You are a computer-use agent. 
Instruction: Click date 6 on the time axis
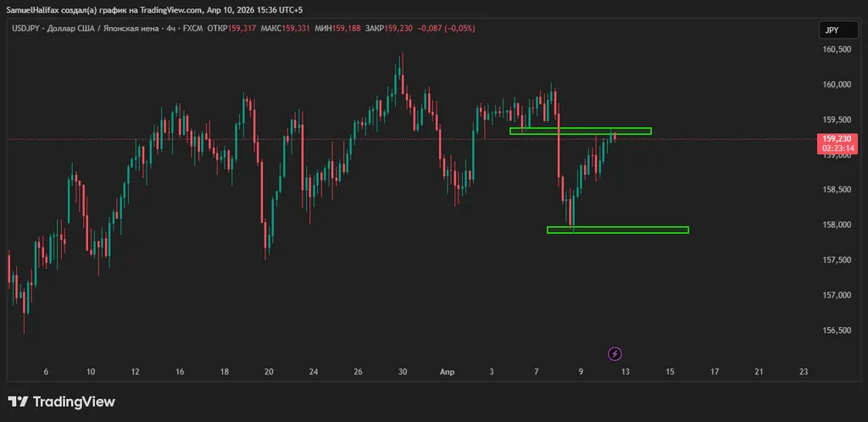pyautogui.click(x=46, y=371)
